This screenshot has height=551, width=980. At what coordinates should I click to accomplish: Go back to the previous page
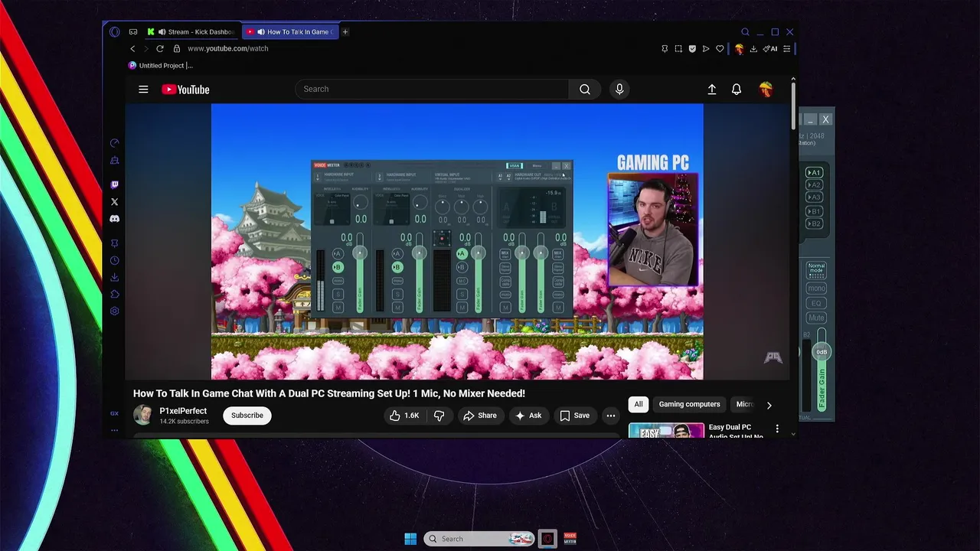(132, 48)
